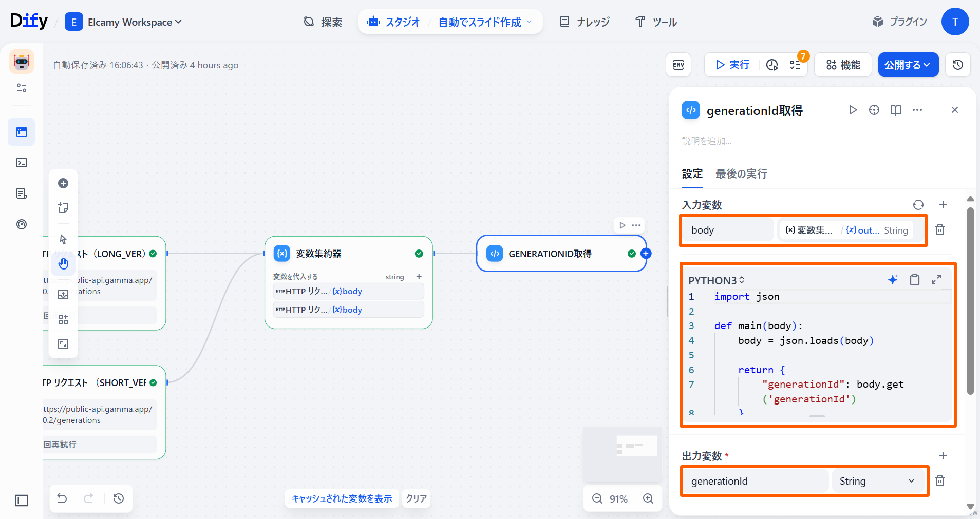The image size is (980, 519).
Task: Click the 公開する publish button
Action: [x=908, y=65]
